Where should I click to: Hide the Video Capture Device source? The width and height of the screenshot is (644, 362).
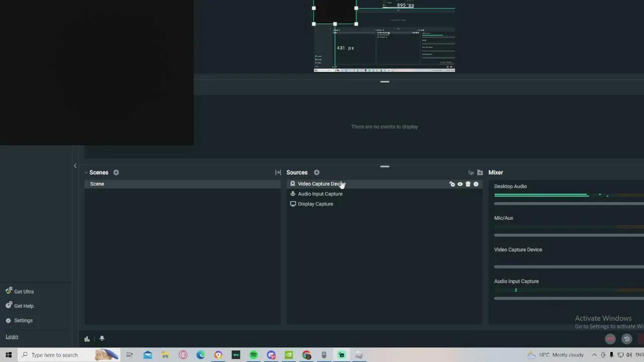[x=460, y=184]
